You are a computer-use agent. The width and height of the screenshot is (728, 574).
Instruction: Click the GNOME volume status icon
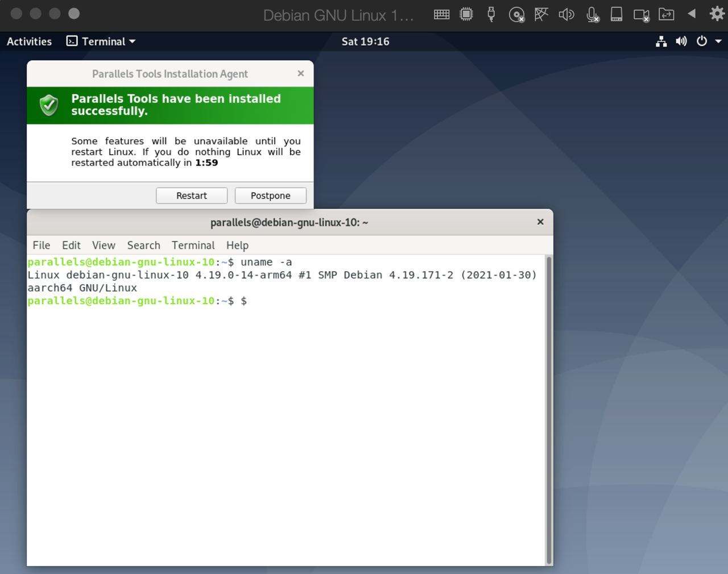click(681, 41)
